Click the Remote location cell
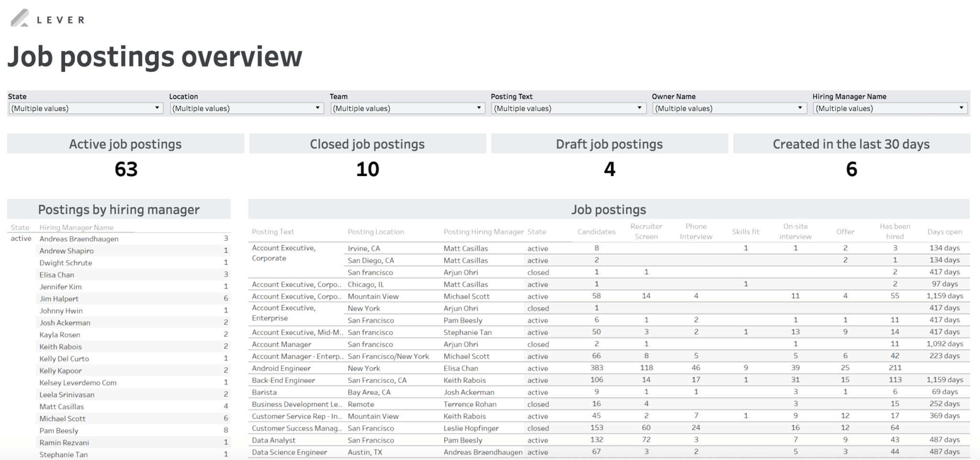The height and width of the screenshot is (460, 980). pos(361,404)
